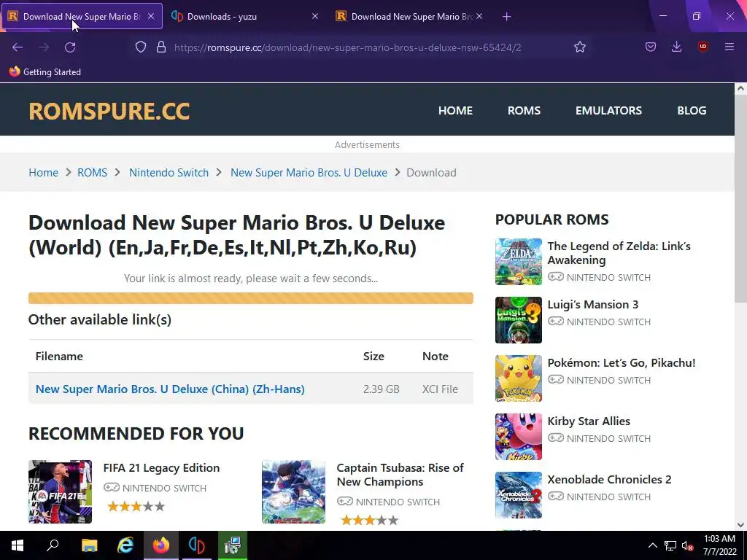Image resolution: width=747 pixels, height=560 pixels.
Task: Bookmark this page with the star icon
Action: (x=580, y=47)
